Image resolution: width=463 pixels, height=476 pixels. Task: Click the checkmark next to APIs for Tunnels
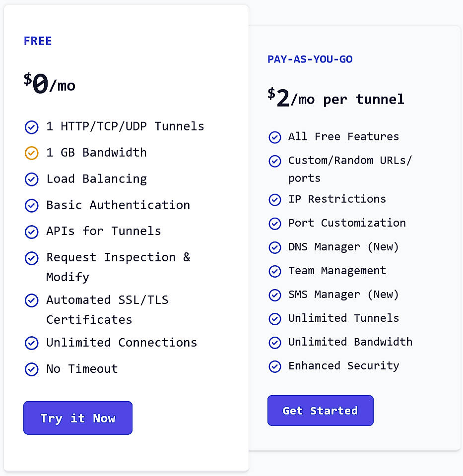[31, 232]
